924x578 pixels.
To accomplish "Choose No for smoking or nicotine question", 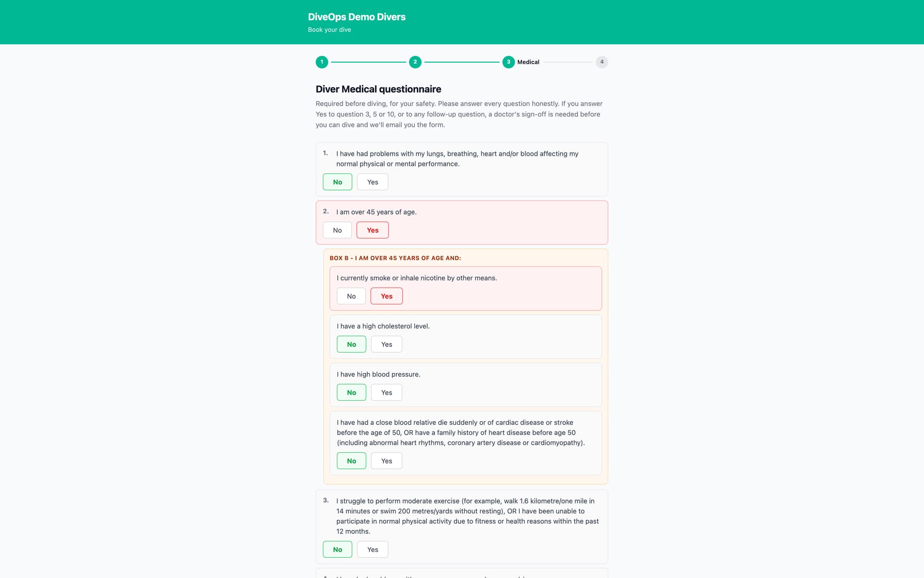I will coord(351,296).
